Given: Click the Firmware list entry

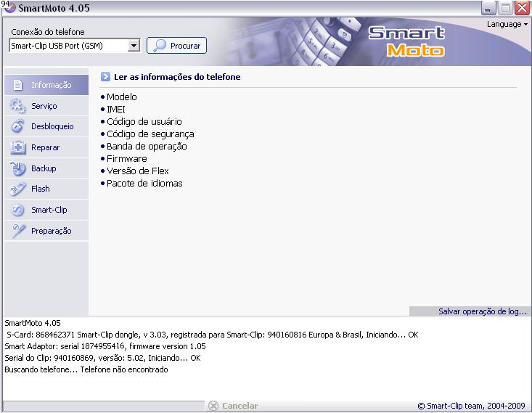Looking at the screenshot, I should point(126,158).
